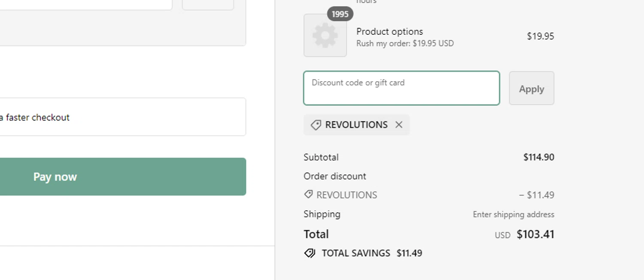Click the gear product options thumbnail

click(325, 35)
